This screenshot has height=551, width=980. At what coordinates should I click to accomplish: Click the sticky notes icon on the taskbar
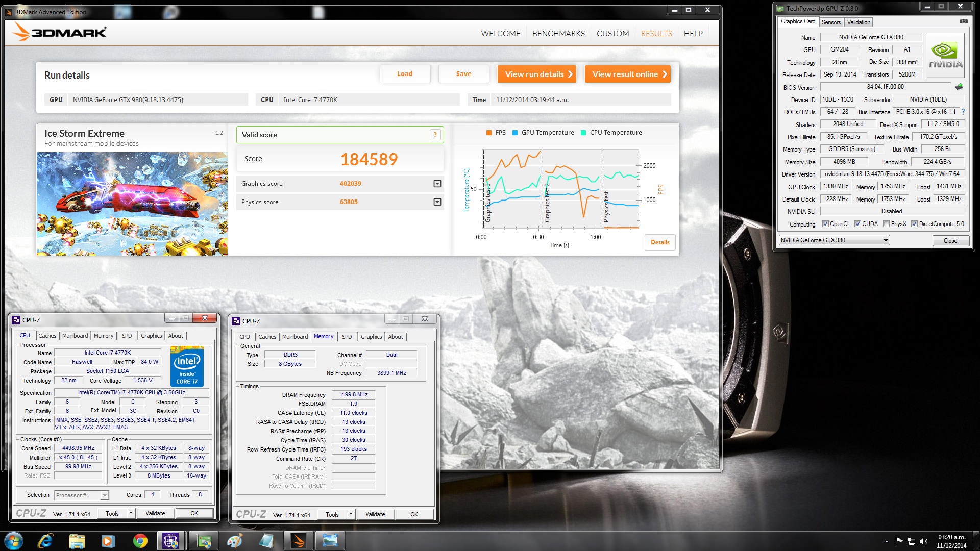pos(266,541)
